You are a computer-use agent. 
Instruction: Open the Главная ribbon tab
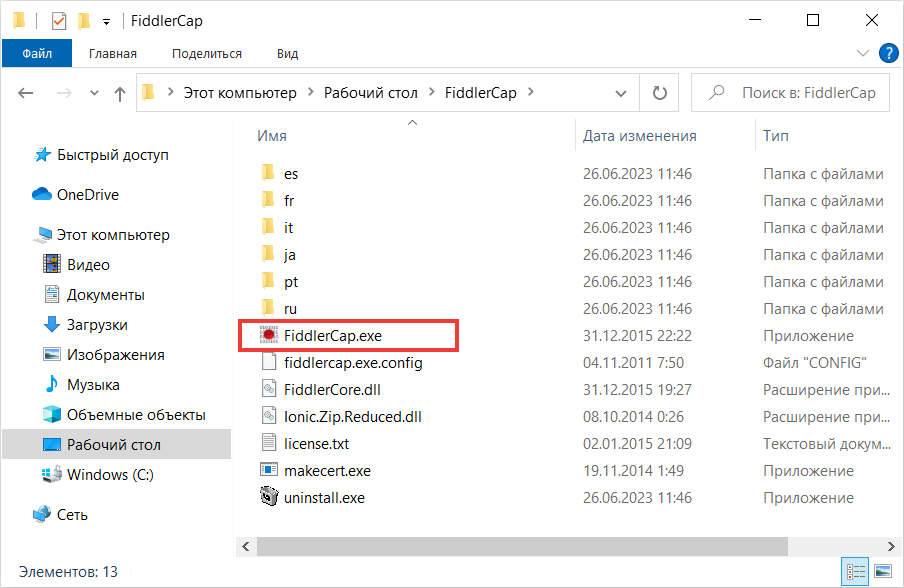point(113,54)
